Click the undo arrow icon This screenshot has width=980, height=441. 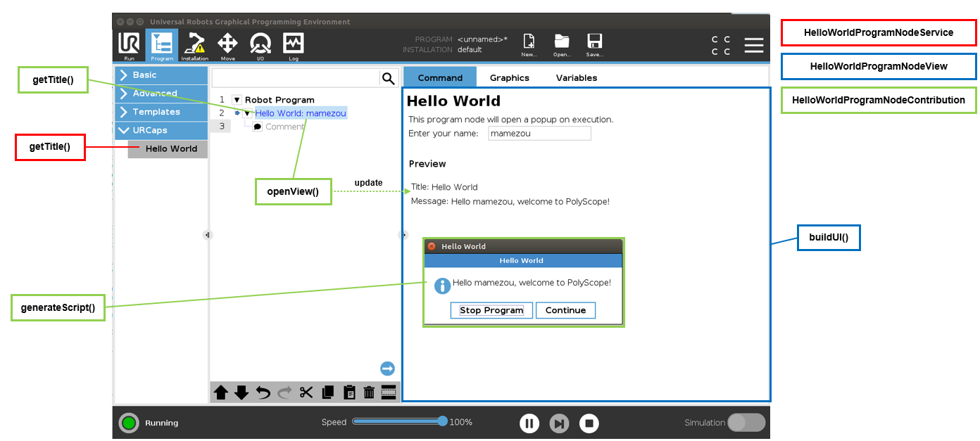coord(263,392)
